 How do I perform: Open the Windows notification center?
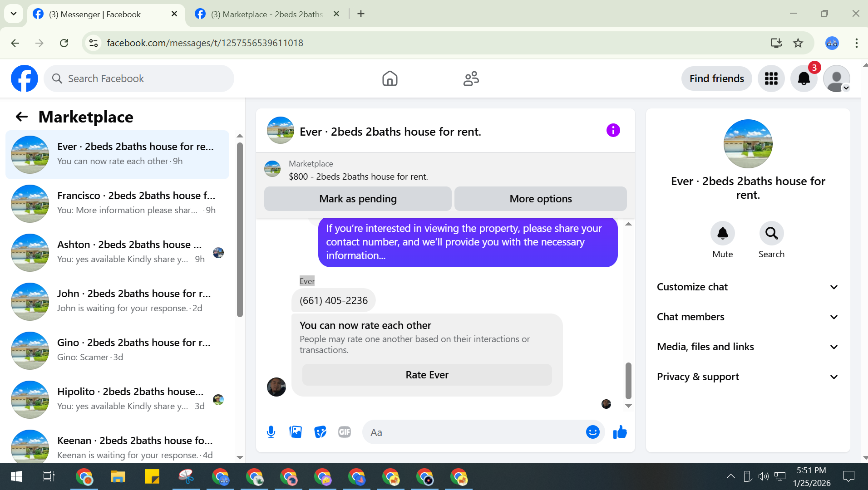tap(848, 476)
